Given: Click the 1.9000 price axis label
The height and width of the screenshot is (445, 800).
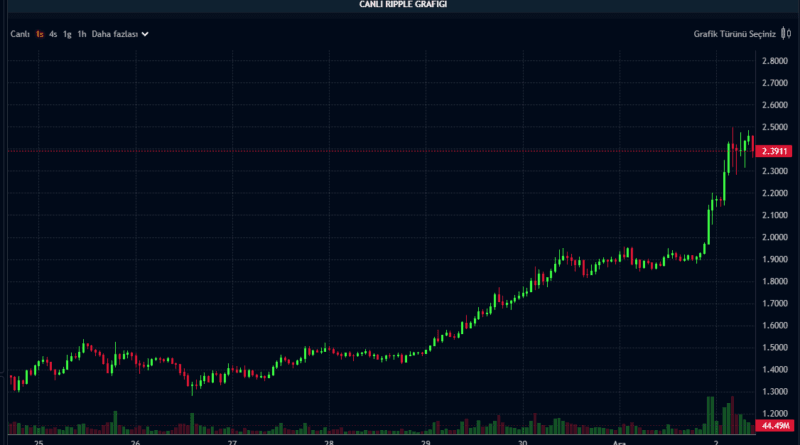Looking at the screenshot, I should 774,259.
